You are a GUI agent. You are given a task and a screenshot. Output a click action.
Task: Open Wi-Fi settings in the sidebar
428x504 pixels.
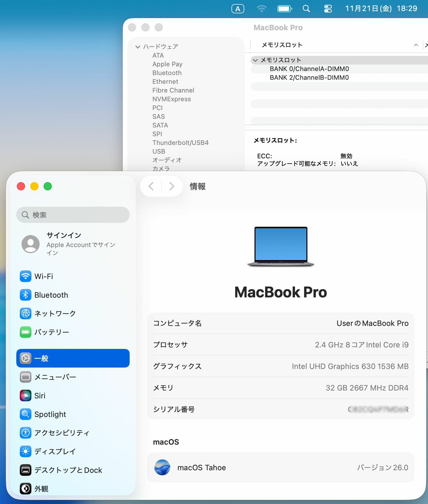point(73,276)
